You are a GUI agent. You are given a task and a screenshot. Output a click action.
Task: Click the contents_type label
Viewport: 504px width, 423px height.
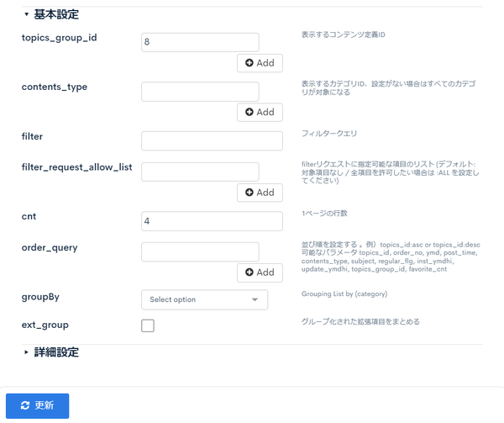(55, 87)
